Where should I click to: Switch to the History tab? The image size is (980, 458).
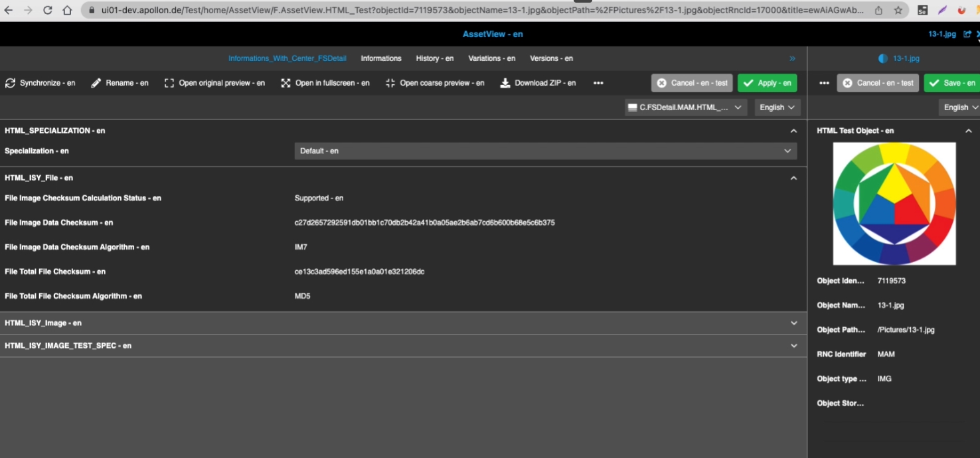pyautogui.click(x=434, y=58)
